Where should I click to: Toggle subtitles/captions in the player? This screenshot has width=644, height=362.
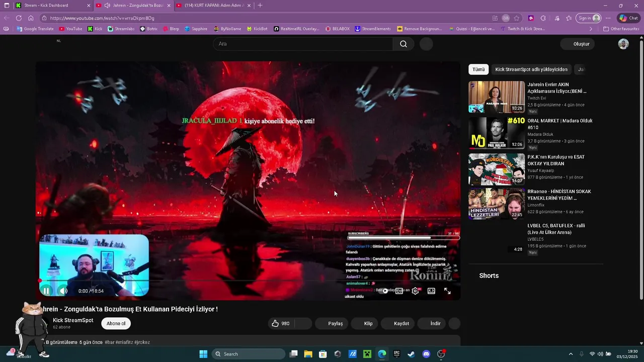[399, 291]
